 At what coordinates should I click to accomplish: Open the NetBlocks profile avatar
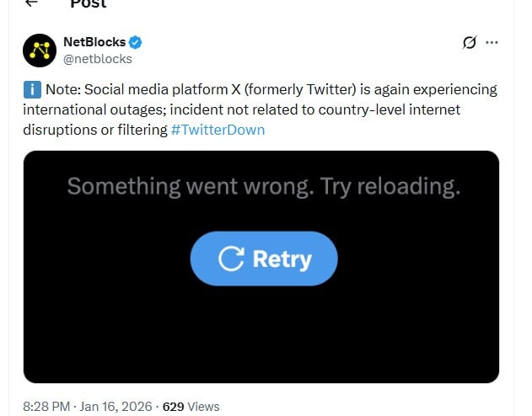[x=38, y=51]
